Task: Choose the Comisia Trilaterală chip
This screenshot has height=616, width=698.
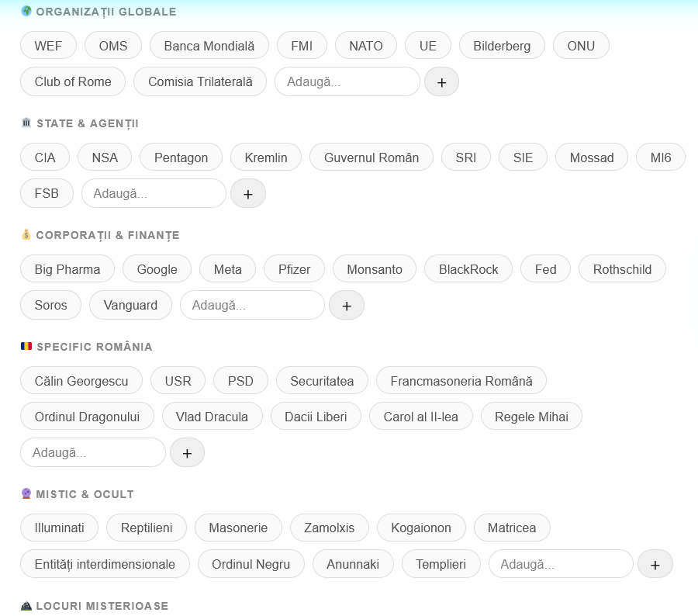Action: [x=200, y=82]
